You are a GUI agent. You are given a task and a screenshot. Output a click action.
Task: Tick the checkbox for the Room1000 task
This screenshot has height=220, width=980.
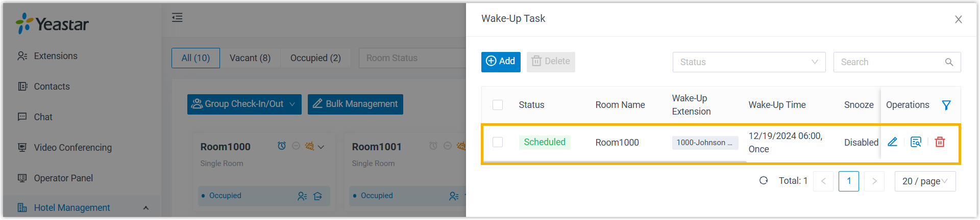(498, 142)
